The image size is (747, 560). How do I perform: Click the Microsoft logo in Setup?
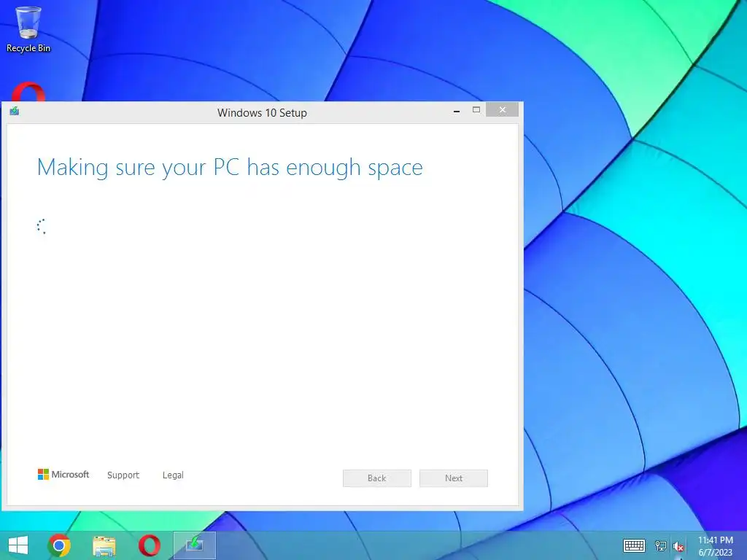pyautogui.click(x=63, y=474)
